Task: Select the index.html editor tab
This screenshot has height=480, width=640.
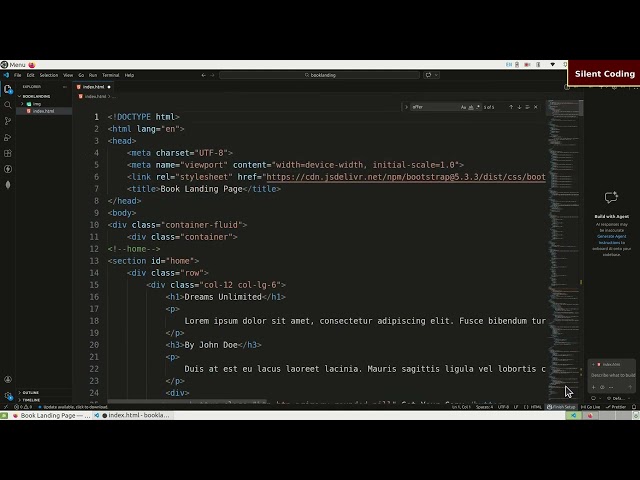Action: tap(93, 87)
